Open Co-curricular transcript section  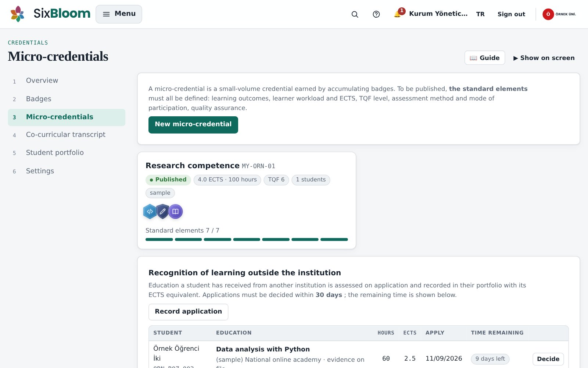click(67, 135)
